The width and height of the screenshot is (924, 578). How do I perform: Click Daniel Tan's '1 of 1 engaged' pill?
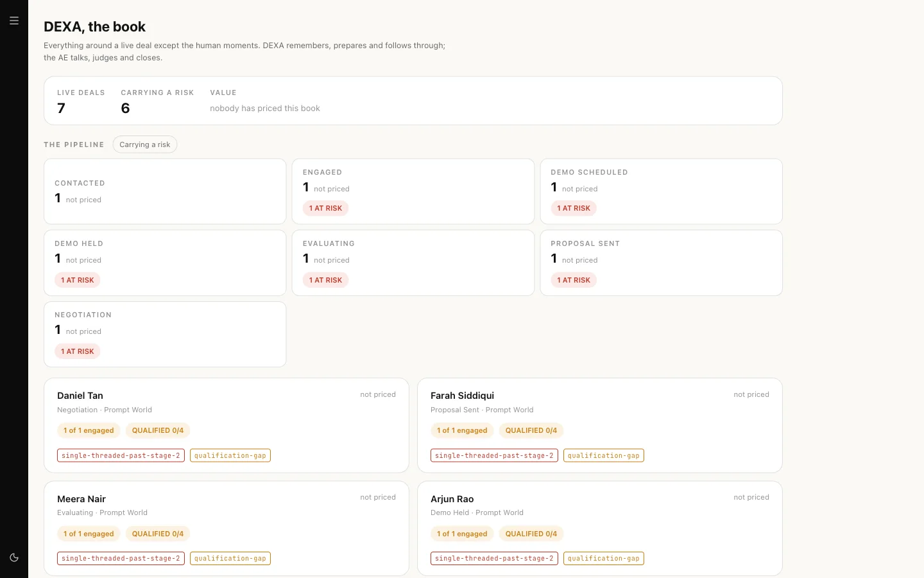[x=89, y=430]
